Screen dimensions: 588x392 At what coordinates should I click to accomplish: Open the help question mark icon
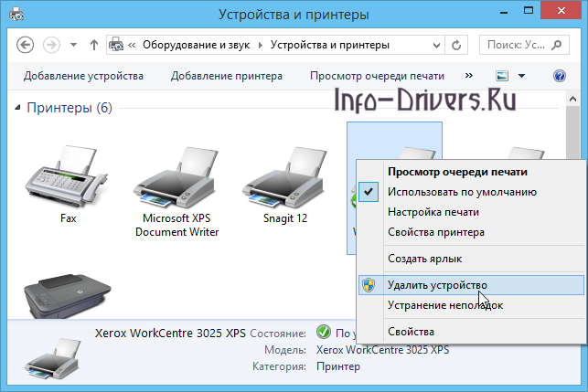pyautogui.click(x=560, y=76)
